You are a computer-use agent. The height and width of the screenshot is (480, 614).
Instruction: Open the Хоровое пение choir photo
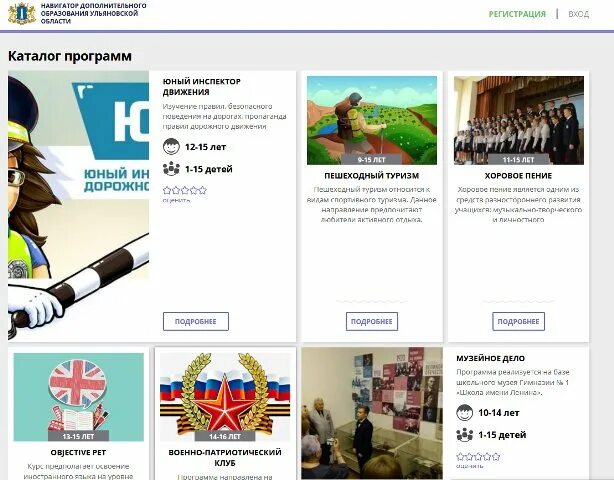518,120
